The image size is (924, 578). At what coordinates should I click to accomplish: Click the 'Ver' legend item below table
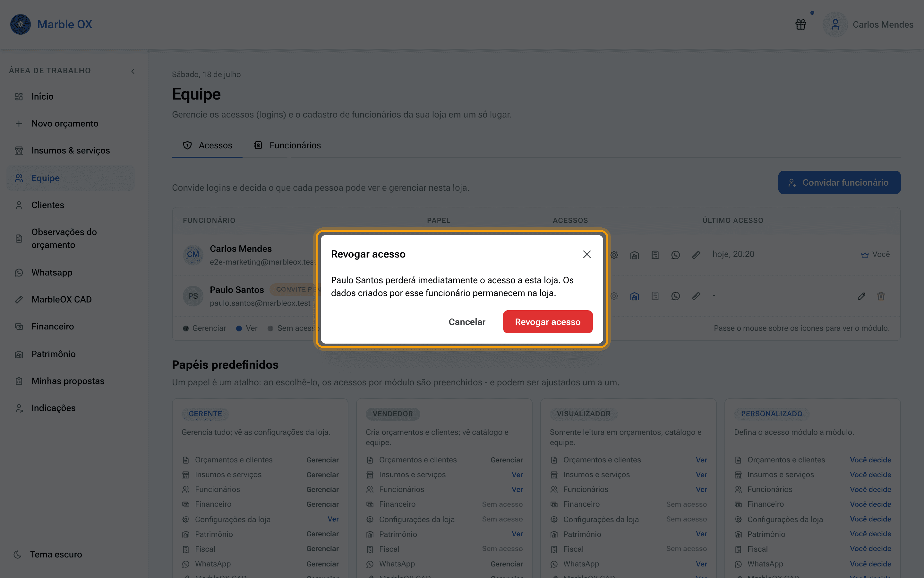(247, 328)
